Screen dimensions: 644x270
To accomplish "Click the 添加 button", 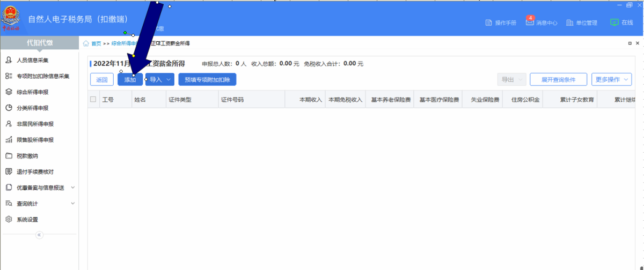I will pos(130,80).
